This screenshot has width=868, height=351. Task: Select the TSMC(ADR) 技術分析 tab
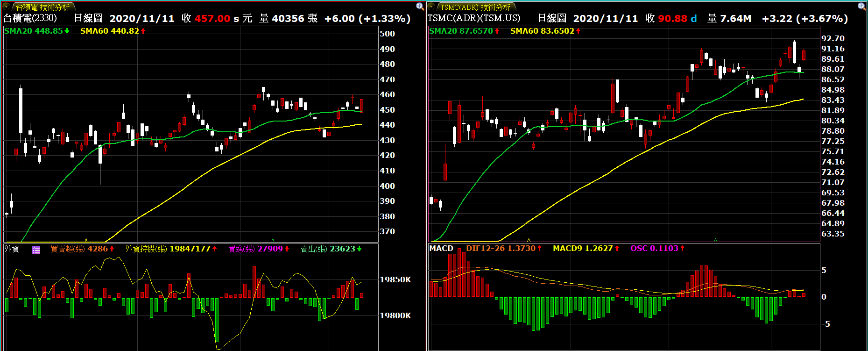point(475,7)
